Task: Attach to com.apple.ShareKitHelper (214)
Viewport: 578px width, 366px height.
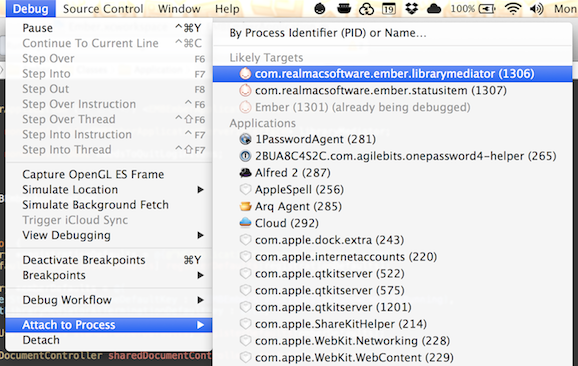Action: [x=393, y=324]
